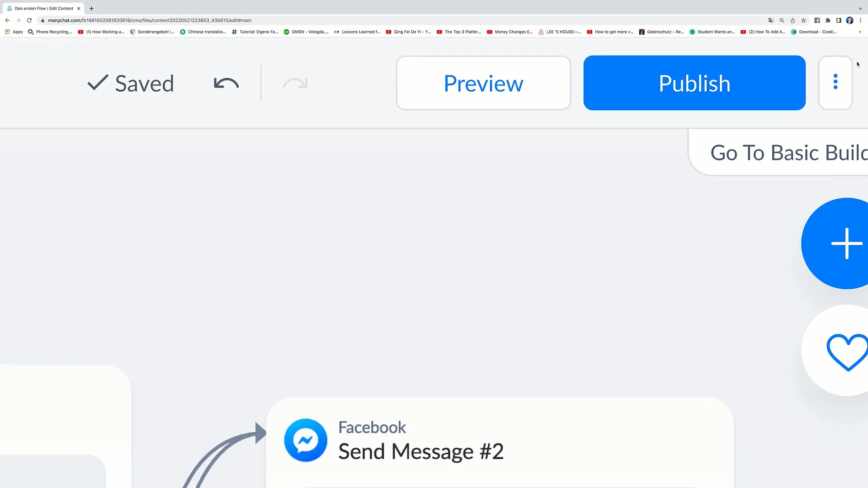Click the browser back navigation button
This screenshot has height=488, width=868.
click(x=7, y=20)
